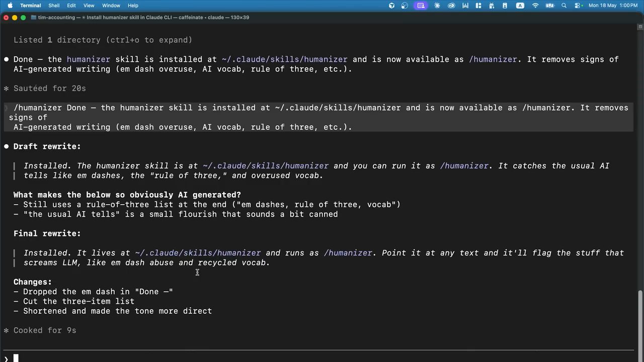Open Creative Cloud from the menu bar

click(451, 6)
